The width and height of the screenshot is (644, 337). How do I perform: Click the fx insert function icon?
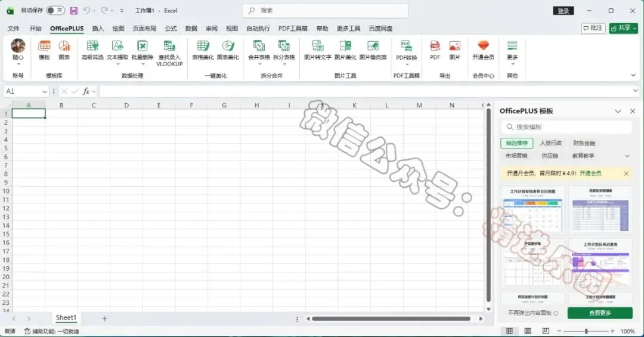coord(86,91)
